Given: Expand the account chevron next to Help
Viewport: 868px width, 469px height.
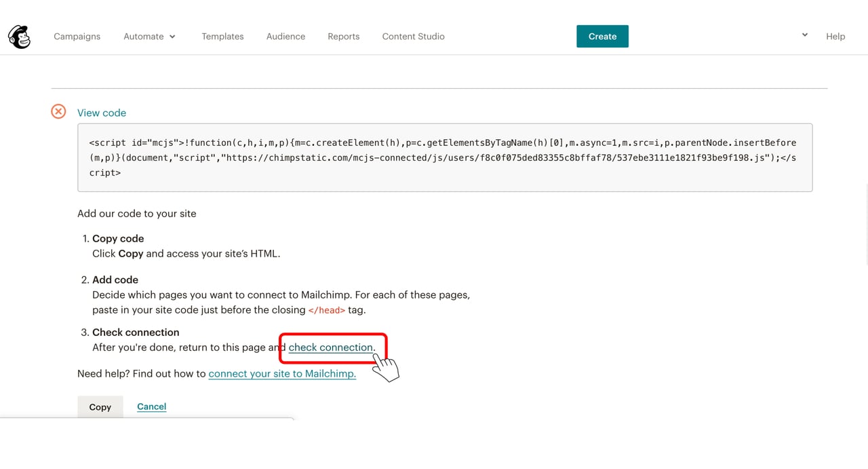Looking at the screenshot, I should click(805, 35).
